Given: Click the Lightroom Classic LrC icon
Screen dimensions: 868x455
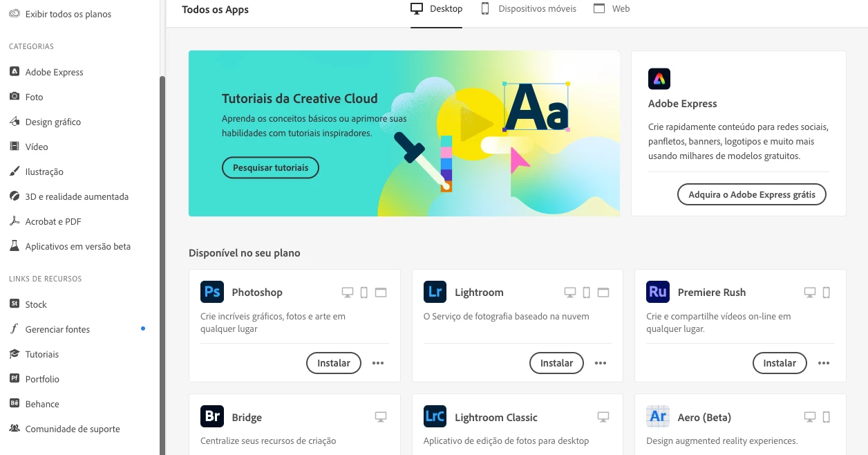Looking at the screenshot, I should point(435,417).
